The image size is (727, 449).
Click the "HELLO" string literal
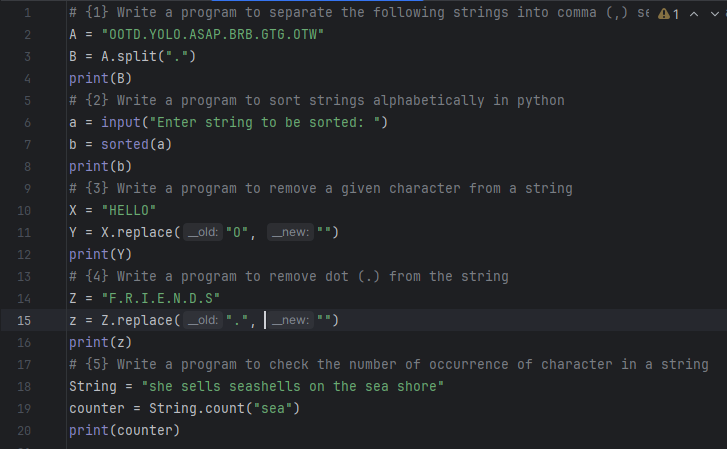pos(128,210)
